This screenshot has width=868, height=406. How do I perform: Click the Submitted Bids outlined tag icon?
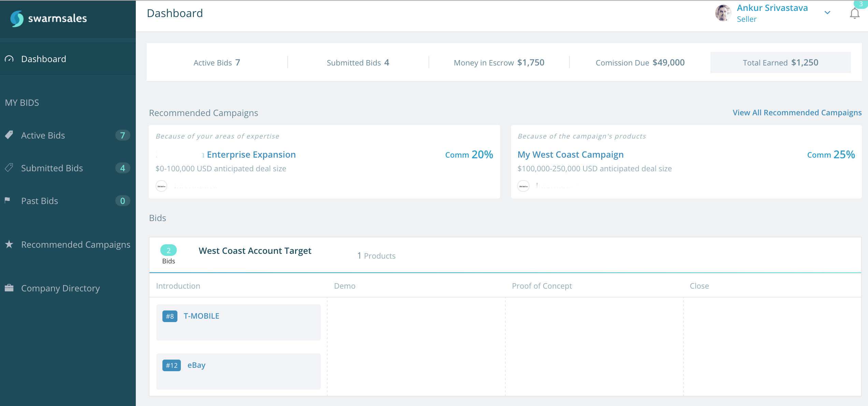click(9, 168)
